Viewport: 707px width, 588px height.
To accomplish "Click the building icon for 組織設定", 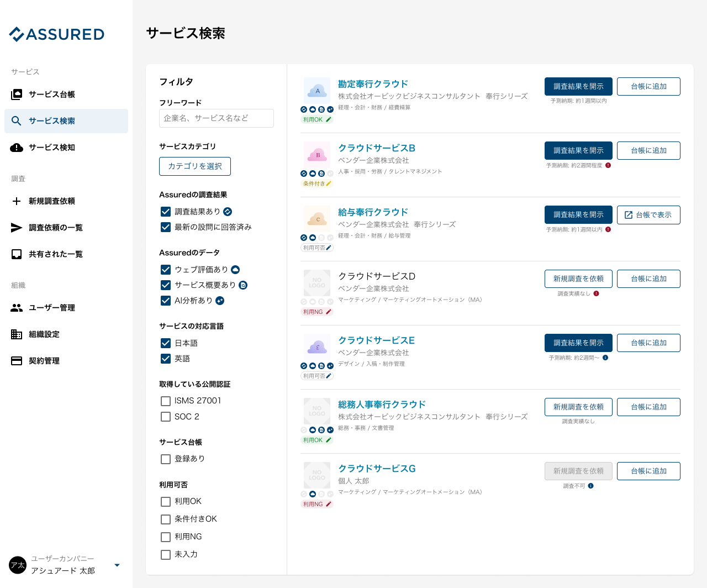I will click(17, 334).
